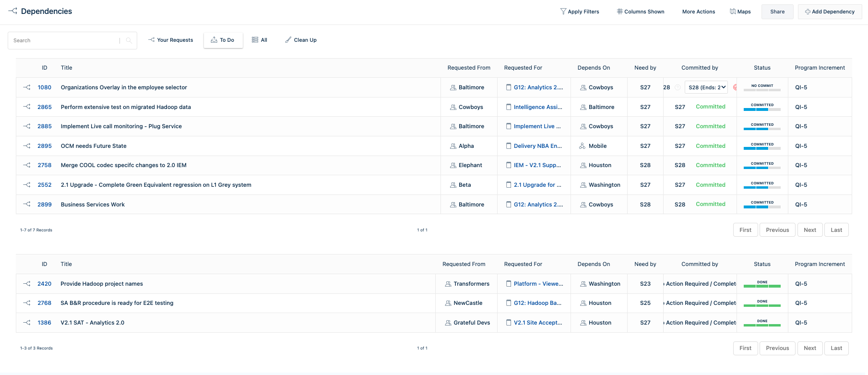The height and width of the screenshot is (375, 868).
Task: Click the Share button
Action: tap(777, 12)
